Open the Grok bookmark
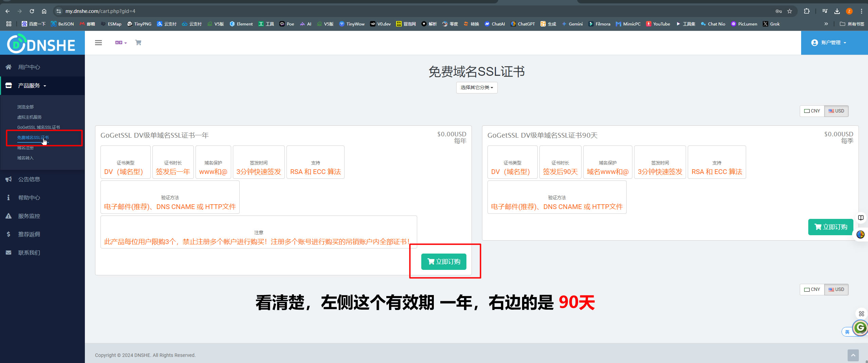 tap(771, 24)
